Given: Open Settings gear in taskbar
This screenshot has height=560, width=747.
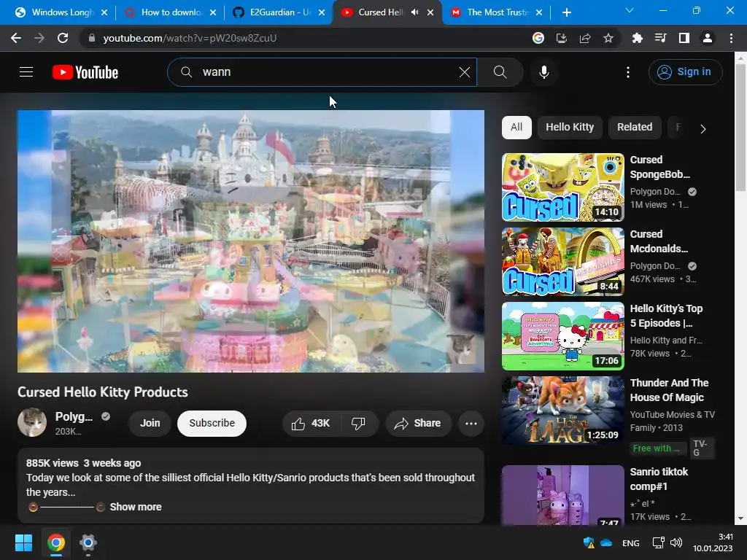Looking at the screenshot, I should point(88,542).
